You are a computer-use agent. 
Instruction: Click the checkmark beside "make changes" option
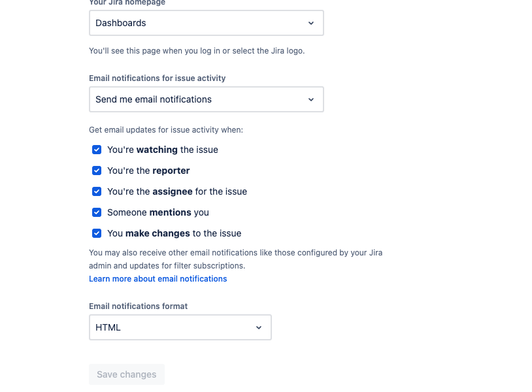click(x=97, y=233)
